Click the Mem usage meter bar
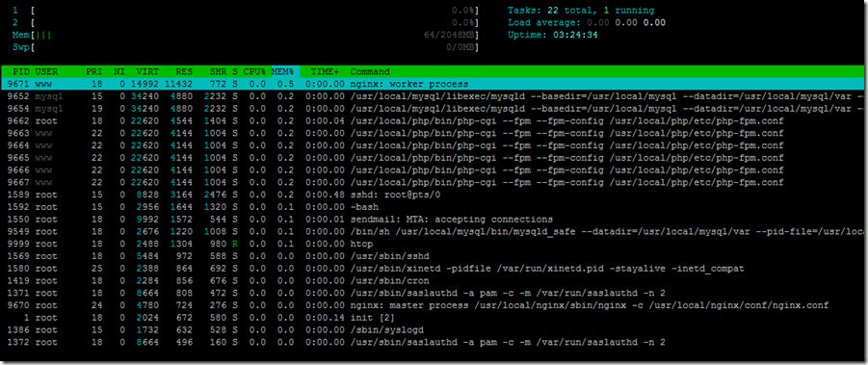Viewport: 868px width, 365px height. 246,35
